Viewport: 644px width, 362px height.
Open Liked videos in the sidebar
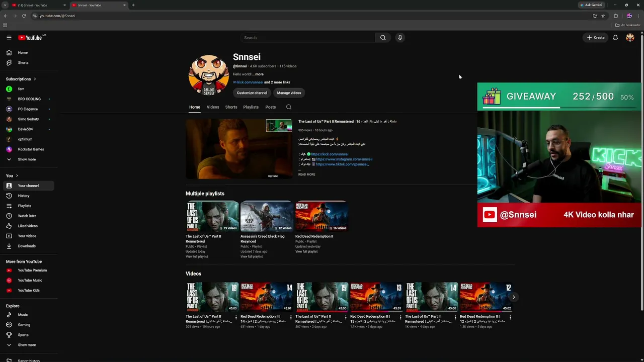28,226
